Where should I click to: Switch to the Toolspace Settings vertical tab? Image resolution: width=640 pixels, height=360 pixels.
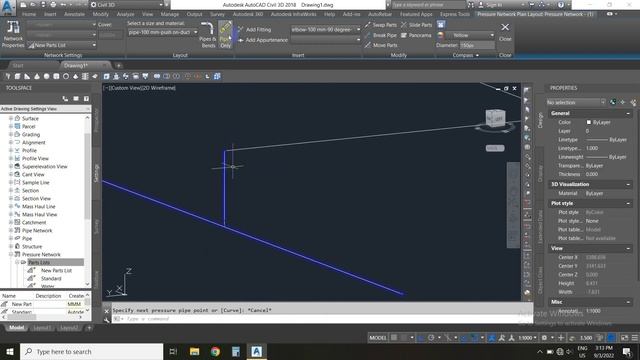[x=96, y=173]
